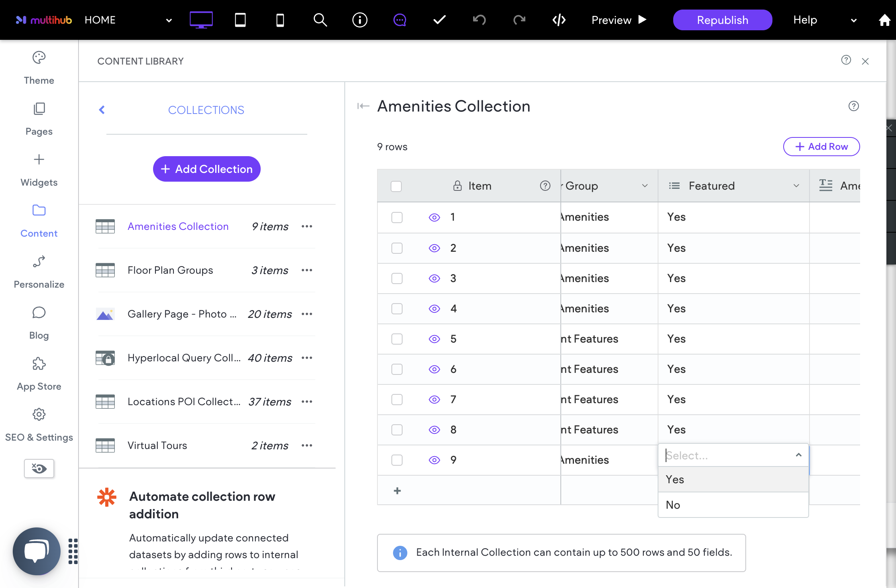Screen dimensions: 896x588
Task: Click the plus to add a new table row
Action: coord(397,491)
